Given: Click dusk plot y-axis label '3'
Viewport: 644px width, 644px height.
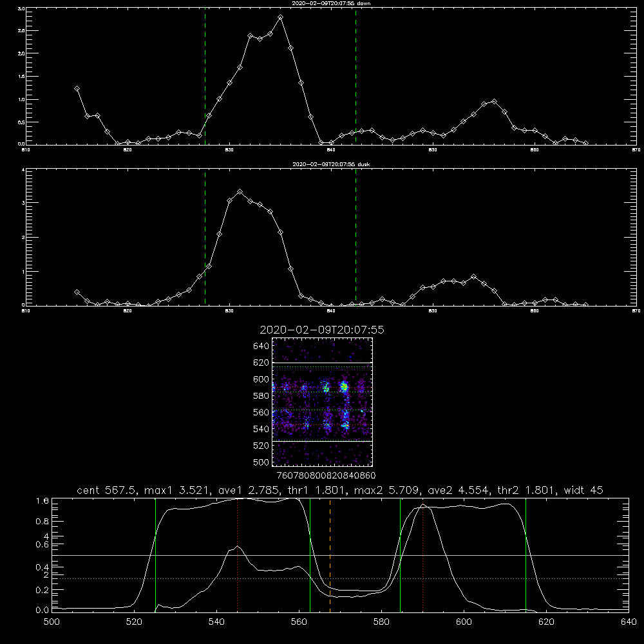Looking at the screenshot, I should point(23,203).
